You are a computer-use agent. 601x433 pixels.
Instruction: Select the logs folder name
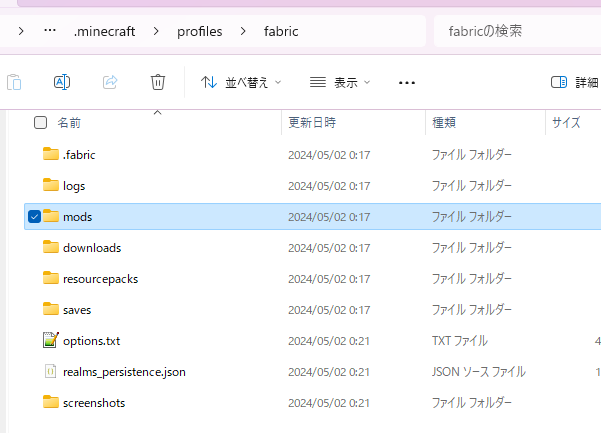tap(74, 186)
